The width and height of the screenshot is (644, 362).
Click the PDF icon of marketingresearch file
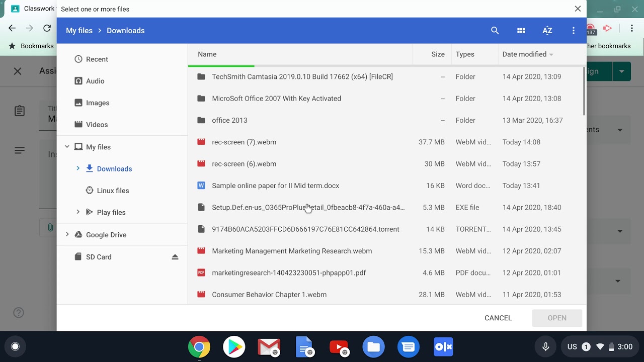point(201,273)
